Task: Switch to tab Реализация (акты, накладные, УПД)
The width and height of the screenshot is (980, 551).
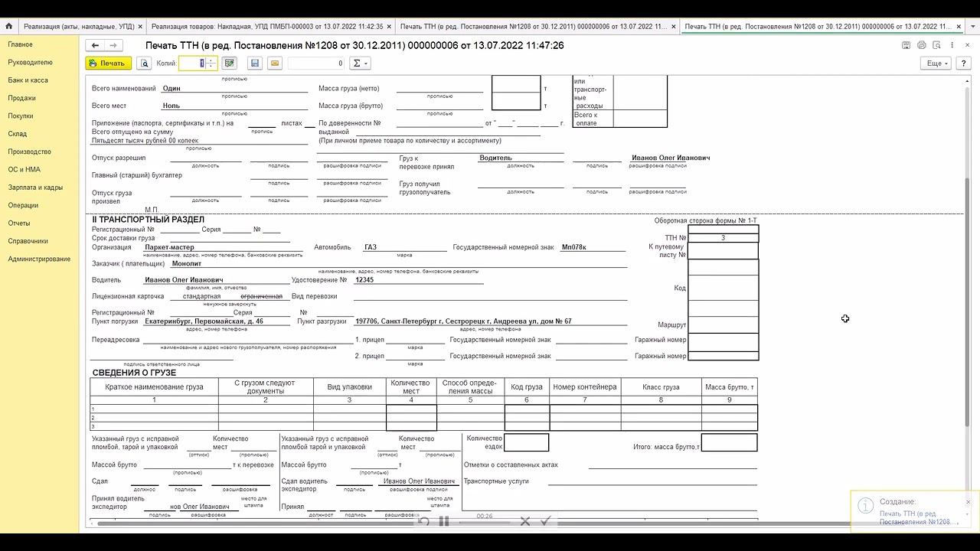Action: 79,26
